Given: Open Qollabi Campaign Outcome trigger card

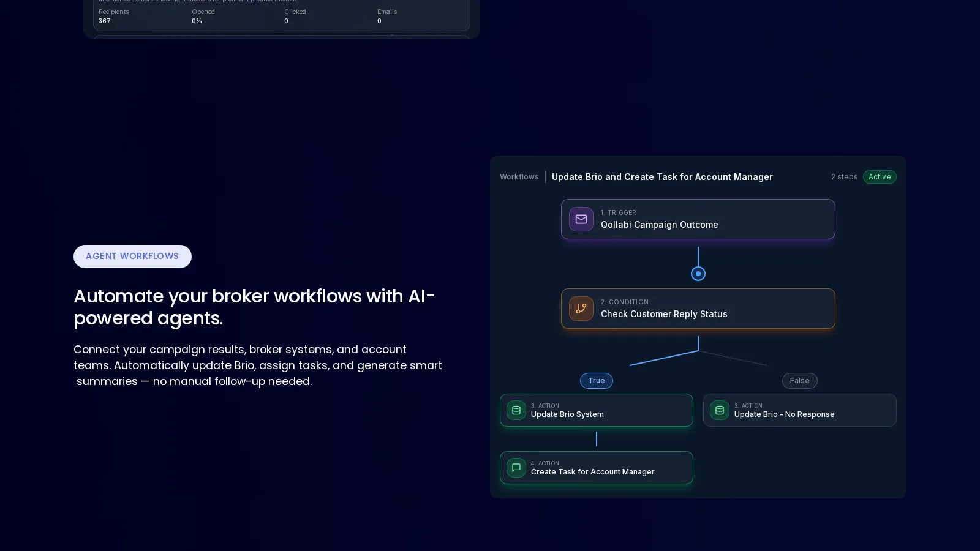Looking at the screenshot, I should point(698,219).
